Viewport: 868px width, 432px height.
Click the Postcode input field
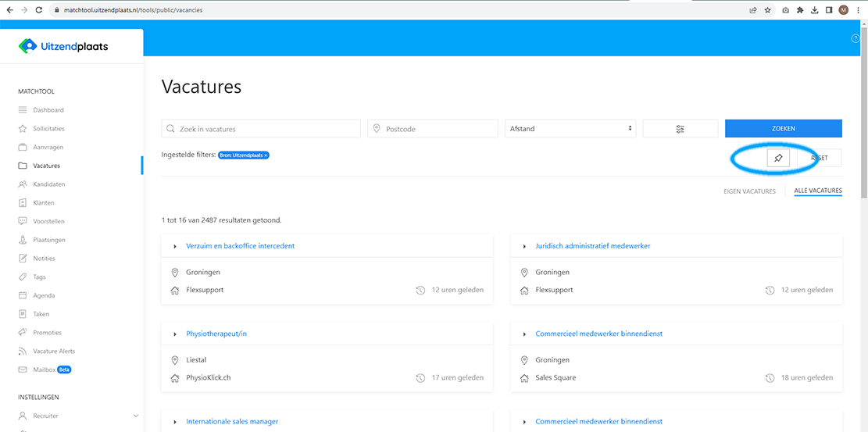[x=438, y=129]
